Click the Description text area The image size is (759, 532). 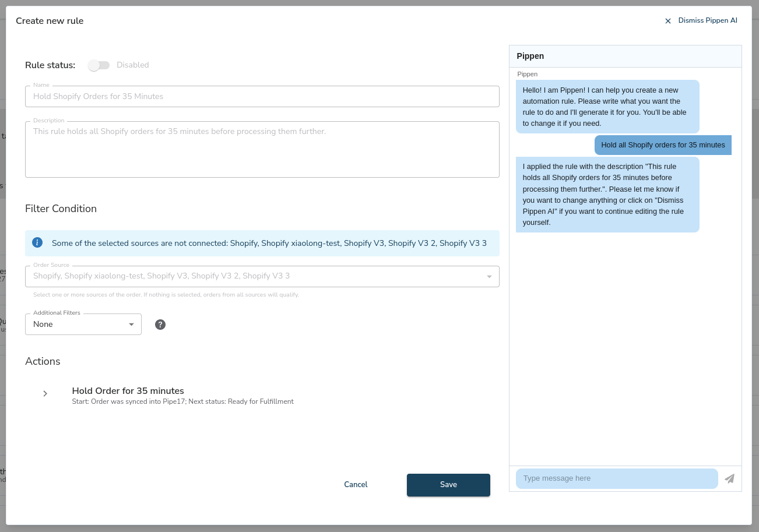[262, 149]
